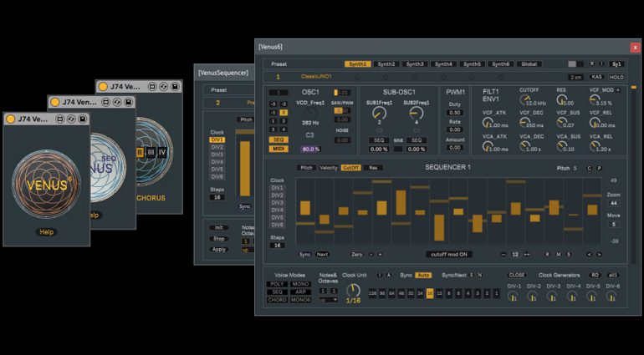Select the ARP voice mode
This screenshot has height=355, width=644.
click(x=300, y=291)
